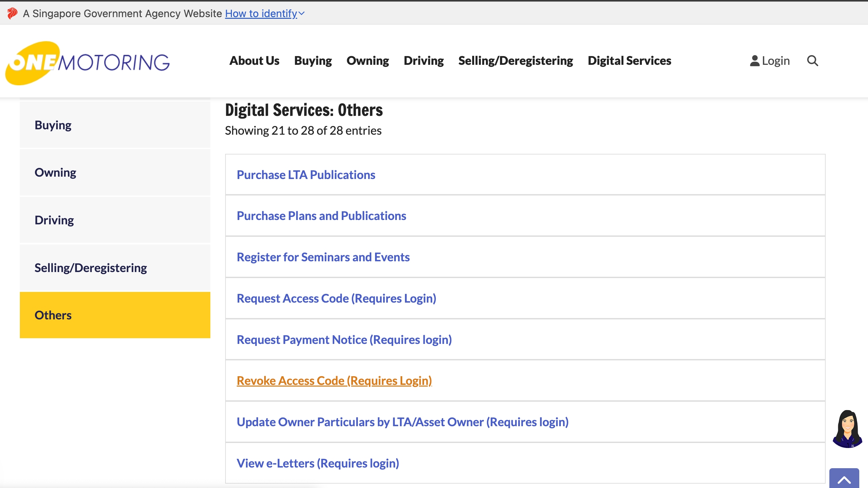
Task: Select the Selling/Deregistering sidebar category
Action: coord(91,267)
